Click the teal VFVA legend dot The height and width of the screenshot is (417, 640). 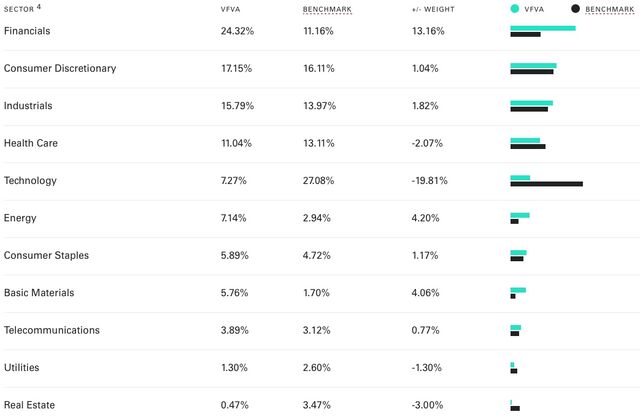pyautogui.click(x=515, y=9)
